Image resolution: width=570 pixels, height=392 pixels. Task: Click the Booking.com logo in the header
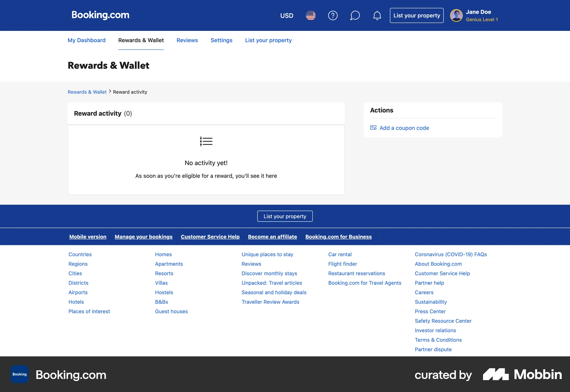click(x=100, y=15)
